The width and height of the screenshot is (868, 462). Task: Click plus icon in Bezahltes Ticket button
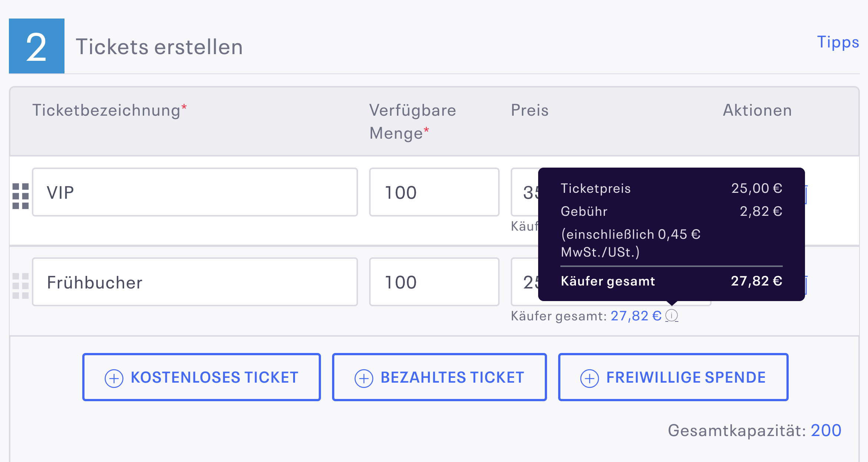(x=364, y=379)
